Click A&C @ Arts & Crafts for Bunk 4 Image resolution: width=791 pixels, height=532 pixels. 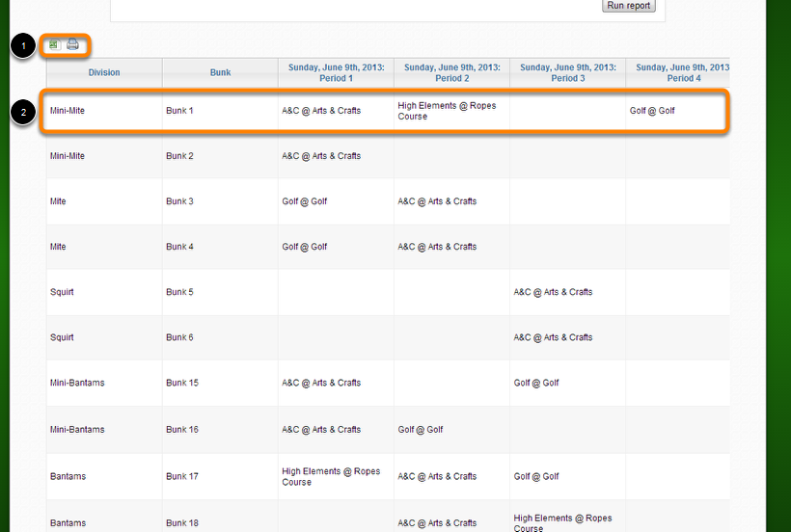point(437,247)
